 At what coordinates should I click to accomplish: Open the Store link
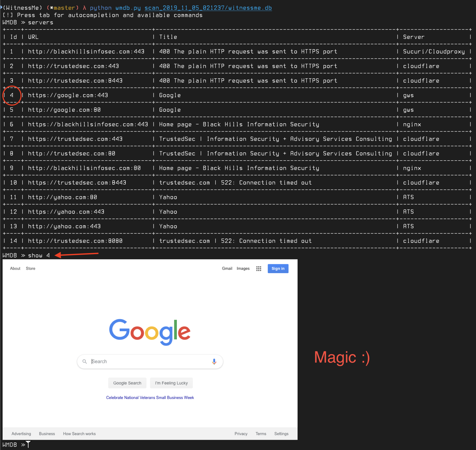tap(30, 268)
